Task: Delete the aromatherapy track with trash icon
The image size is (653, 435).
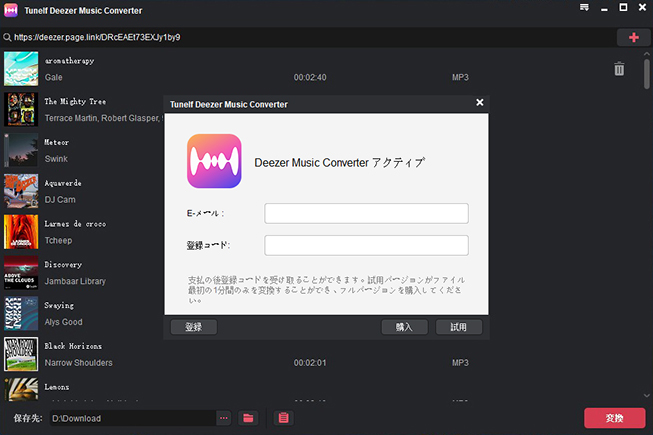Action: 619,69
